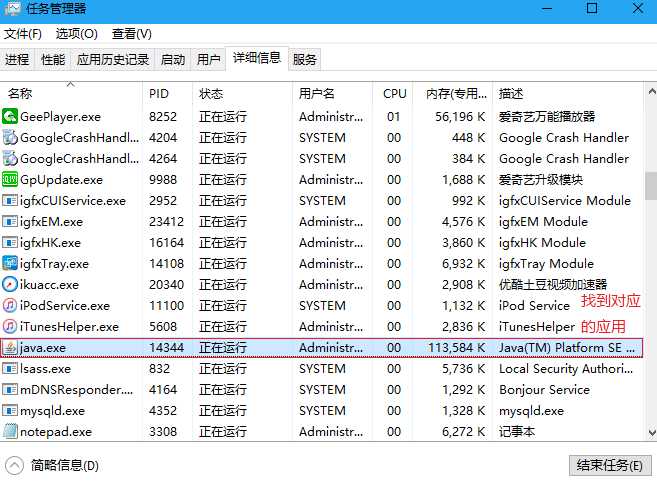Image resolution: width=657 pixels, height=486 pixels.
Task: Click the mysqld.exe process icon
Action: tap(10, 411)
